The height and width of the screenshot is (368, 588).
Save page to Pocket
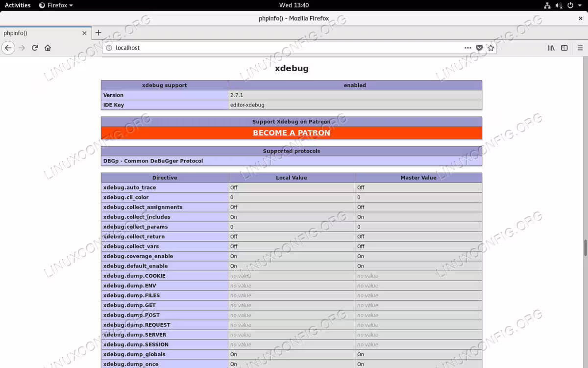tap(480, 48)
